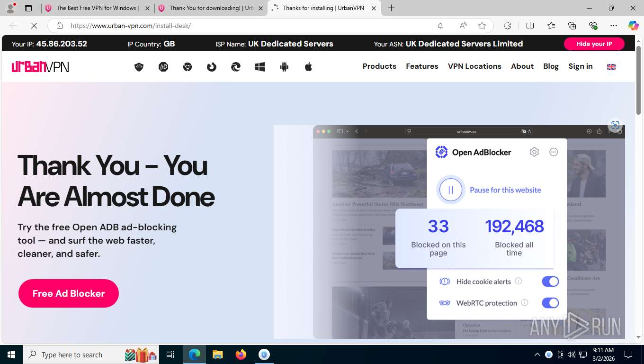Toggle 'Hide cookie alerts' switch
Image resolution: width=644 pixels, height=364 pixels.
tap(550, 282)
